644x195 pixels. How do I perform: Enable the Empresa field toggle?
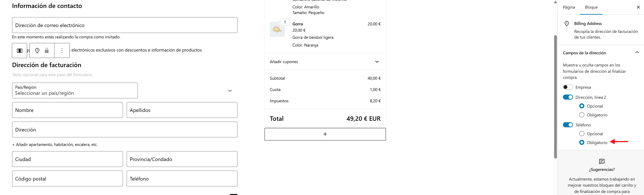click(x=568, y=87)
